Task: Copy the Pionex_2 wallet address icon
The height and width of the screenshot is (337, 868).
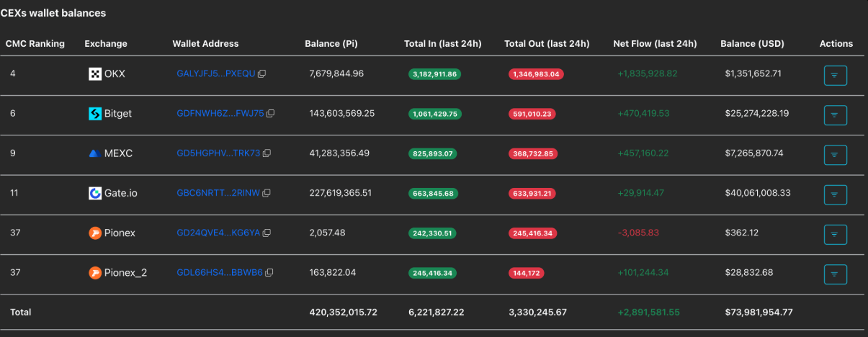Action: pos(269,273)
